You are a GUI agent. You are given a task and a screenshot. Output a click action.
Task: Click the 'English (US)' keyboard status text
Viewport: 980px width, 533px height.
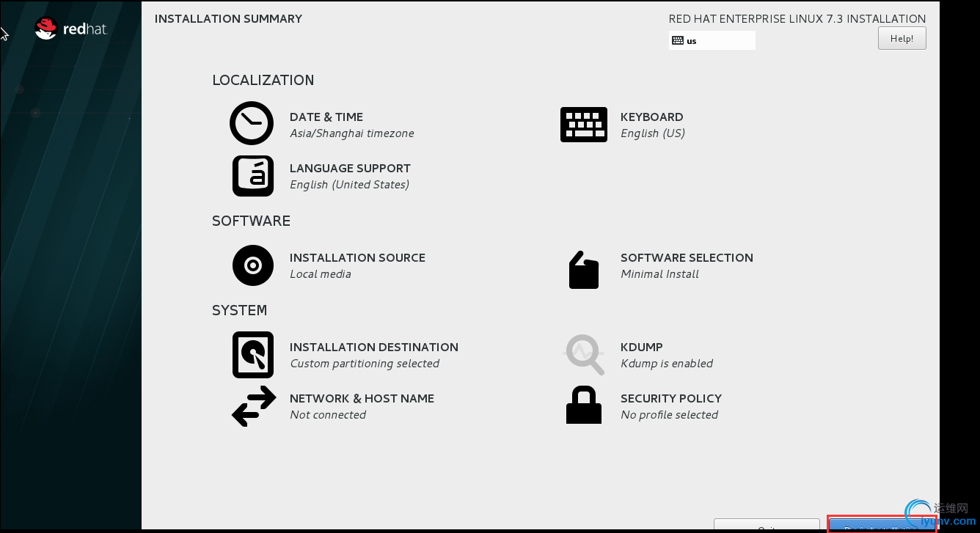tap(653, 133)
